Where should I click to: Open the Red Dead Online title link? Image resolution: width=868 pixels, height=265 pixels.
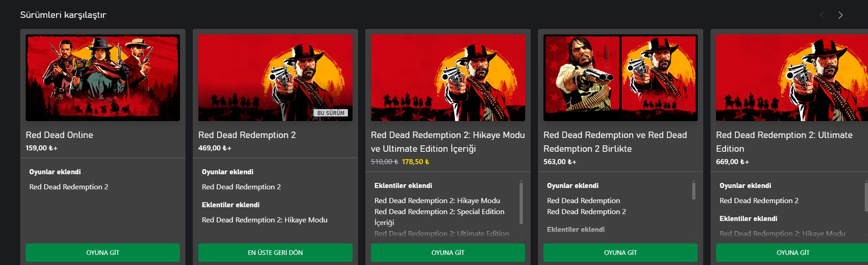[59, 135]
